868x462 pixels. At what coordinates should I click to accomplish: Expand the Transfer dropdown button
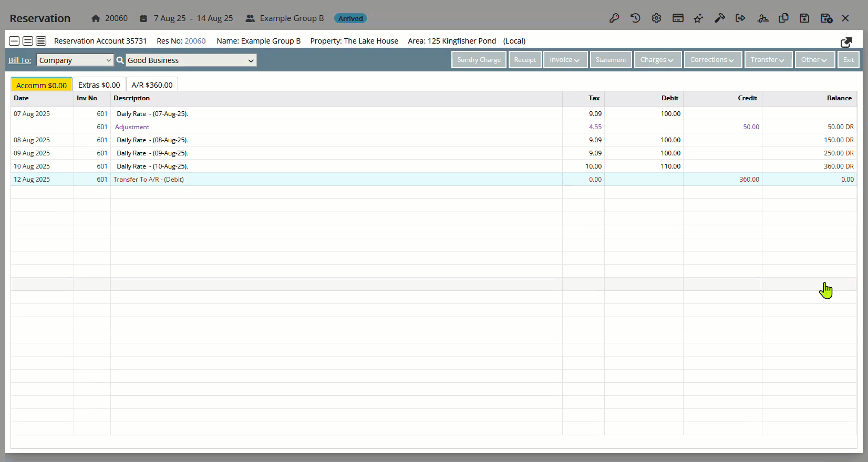click(x=768, y=60)
